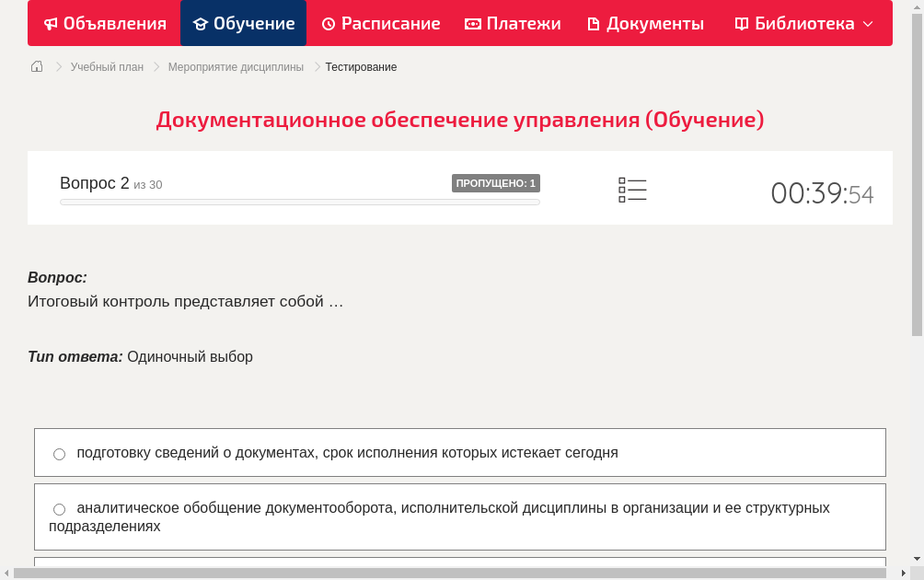Click the Библиотека book icon
The height and width of the screenshot is (580, 924).
(x=741, y=23)
